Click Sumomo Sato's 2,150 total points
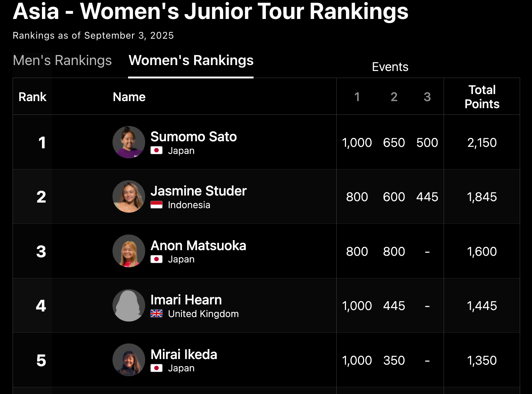532x394 pixels. (x=482, y=143)
